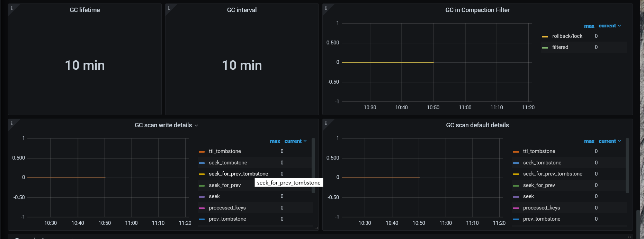Screen dimensions: 644x239
Task: Open GC in Compaction Filter panel title menu
Action: pos(477,10)
